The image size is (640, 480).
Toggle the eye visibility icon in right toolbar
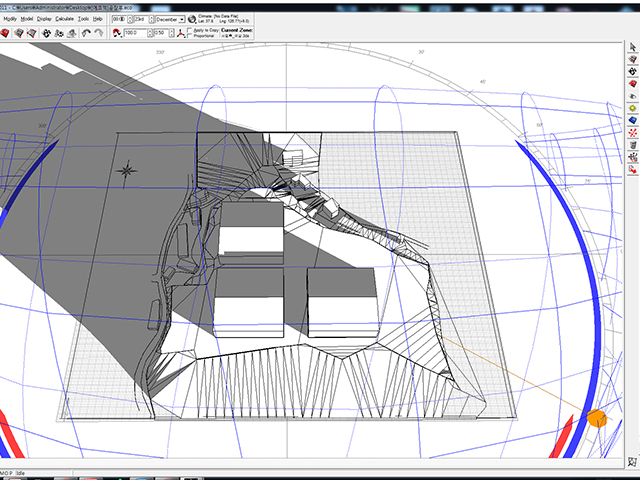tap(633, 96)
